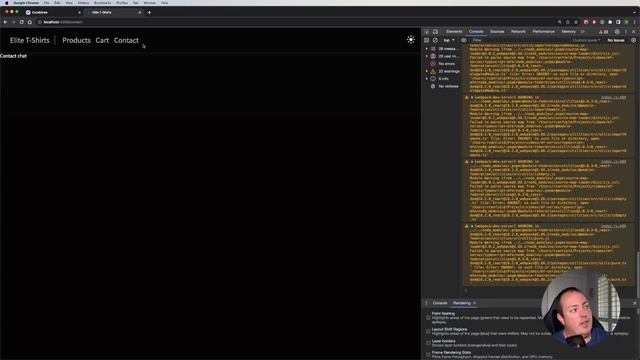Open the View menu in macOS menu bar

pyautogui.click(x=69, y=3)
